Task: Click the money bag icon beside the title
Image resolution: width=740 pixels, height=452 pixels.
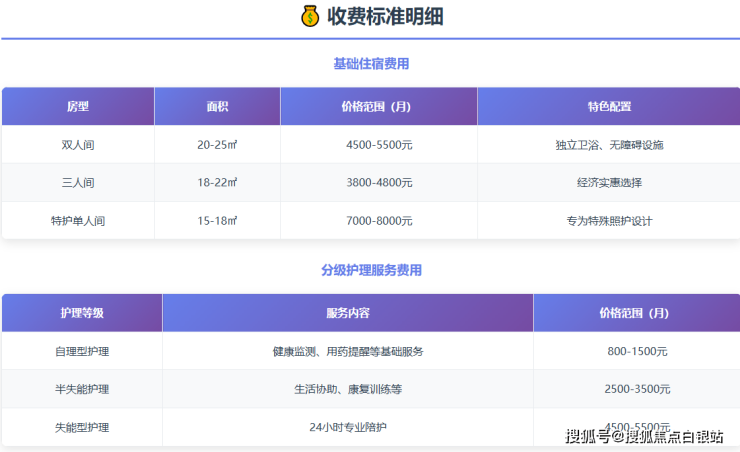Action: (x=309, y=16)
